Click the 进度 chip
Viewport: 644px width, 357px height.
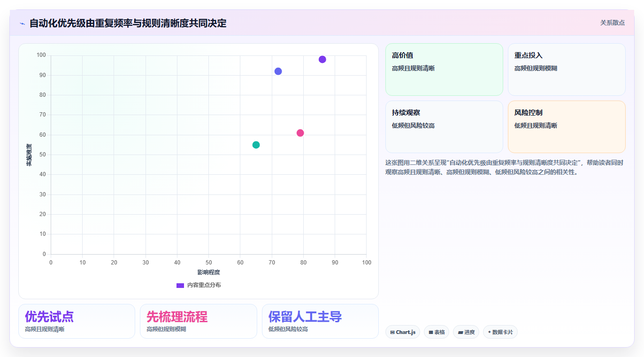pos(466,332)
